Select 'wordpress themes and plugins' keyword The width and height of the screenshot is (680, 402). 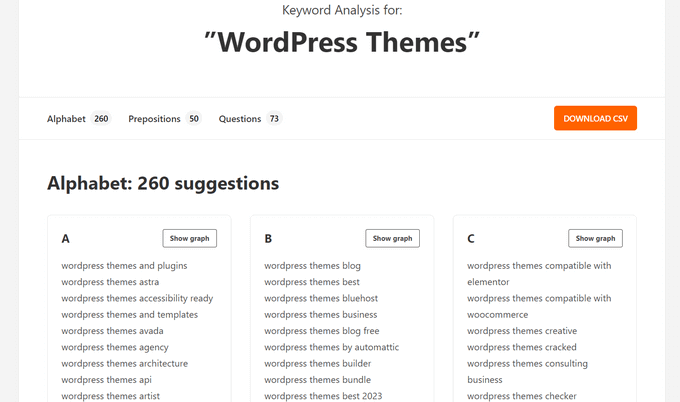click(124, 266)
